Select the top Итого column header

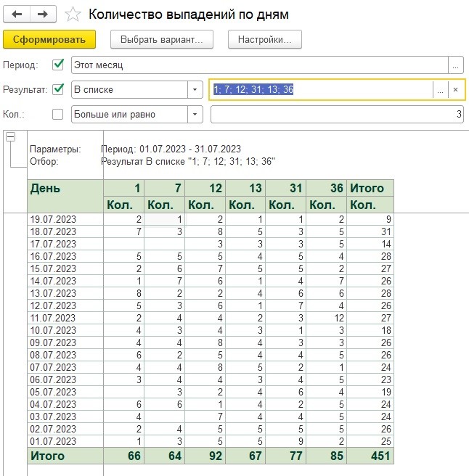(370, 188)
